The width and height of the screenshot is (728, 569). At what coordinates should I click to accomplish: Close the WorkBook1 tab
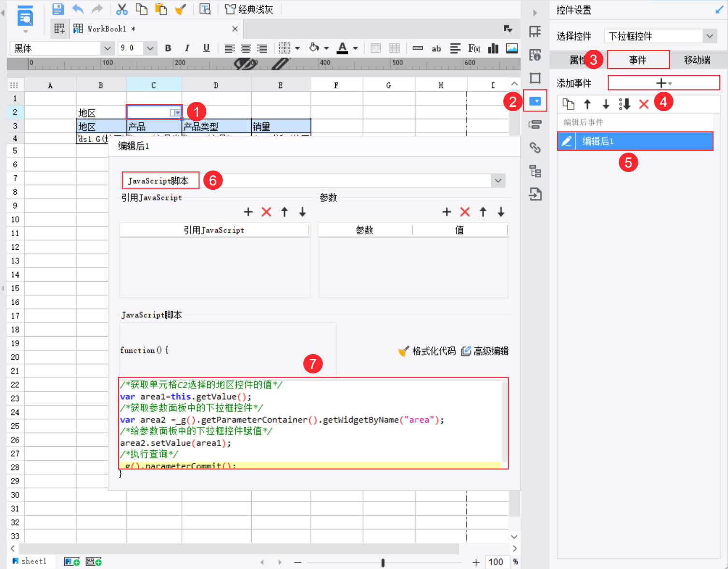(235, 29)
